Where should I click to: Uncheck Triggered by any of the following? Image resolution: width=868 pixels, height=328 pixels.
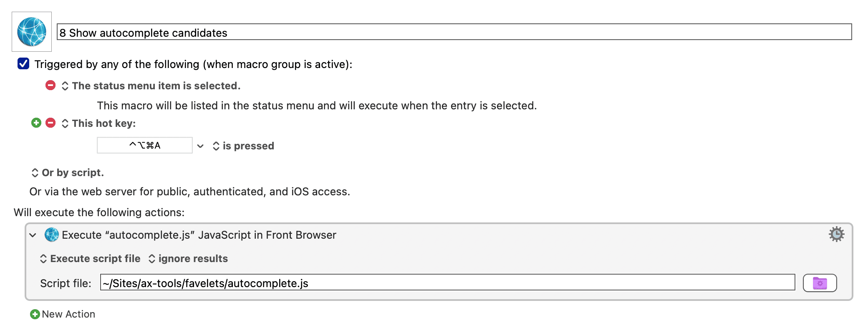pyautogui.click(x=24, y=63)
